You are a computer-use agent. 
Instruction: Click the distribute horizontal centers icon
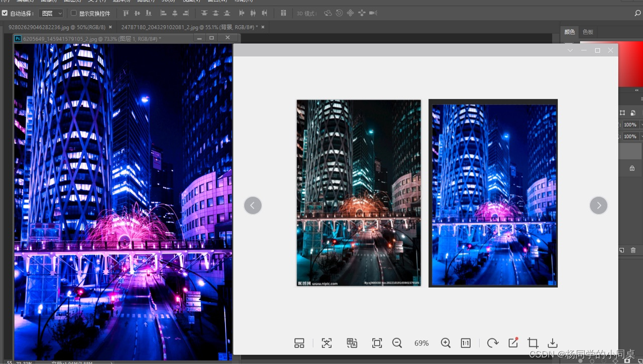click(x=253, y=13)
